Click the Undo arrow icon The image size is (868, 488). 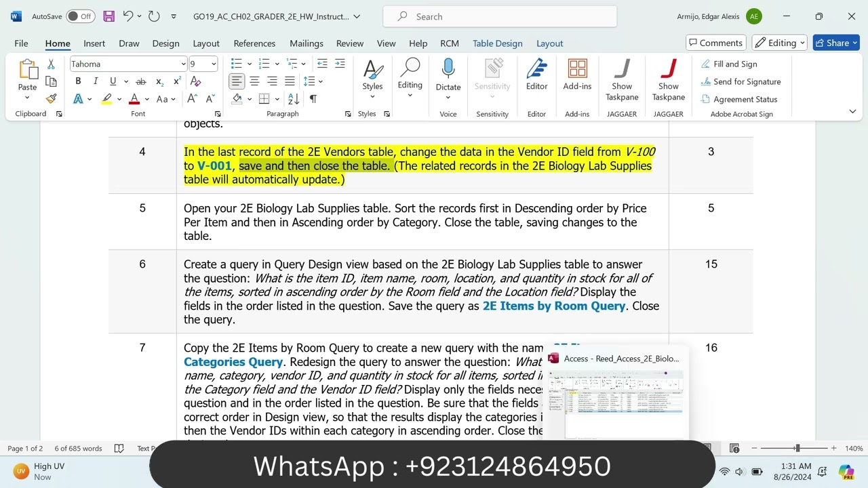tap(127, 16)
